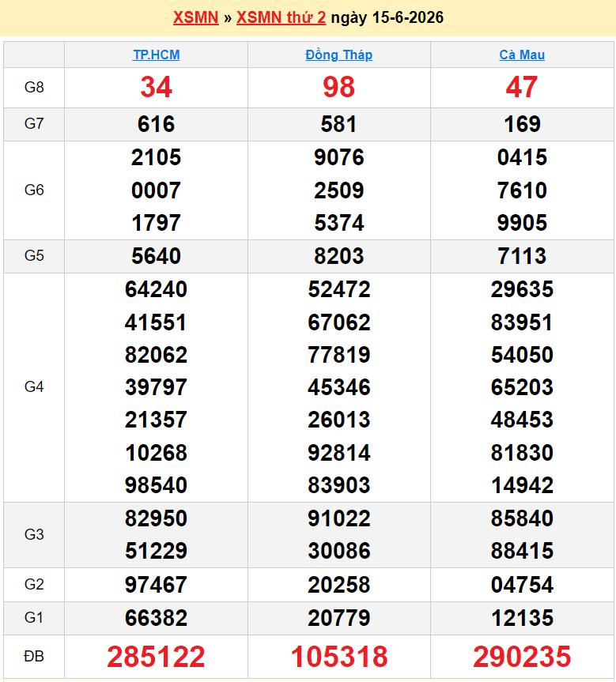The image size is (616, 682).
Task: Select TP.HCM G8 result 34
Action: pyautogui.click(x=156, y=87)
